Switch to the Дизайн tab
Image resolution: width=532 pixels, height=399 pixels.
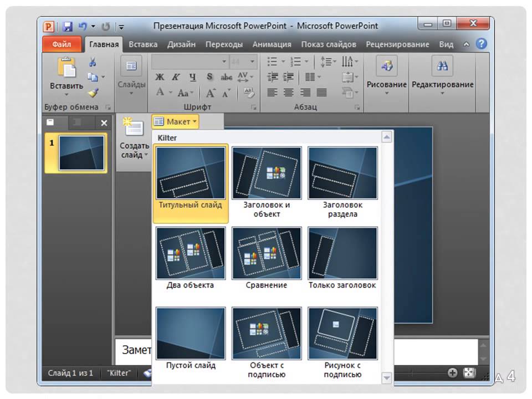[181, 44]
